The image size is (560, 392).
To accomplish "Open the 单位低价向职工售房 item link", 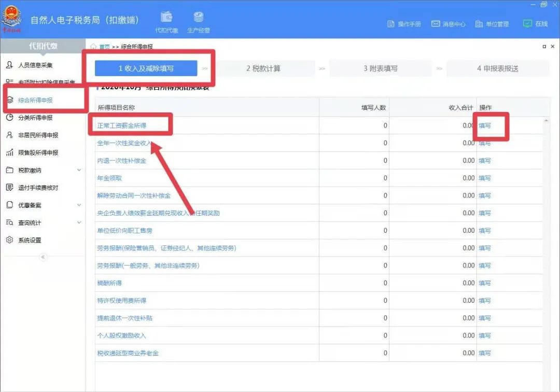I will click(124, 230).
